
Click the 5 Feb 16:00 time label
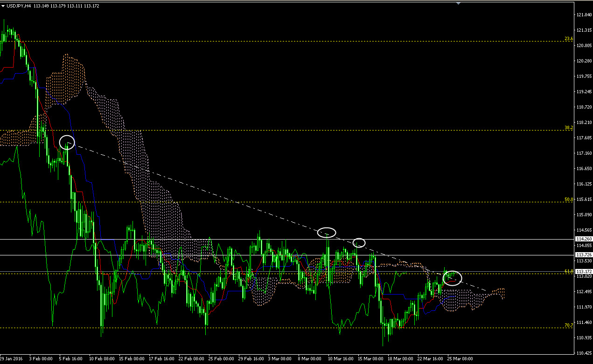pyautogui.click(x=70, y=359)
